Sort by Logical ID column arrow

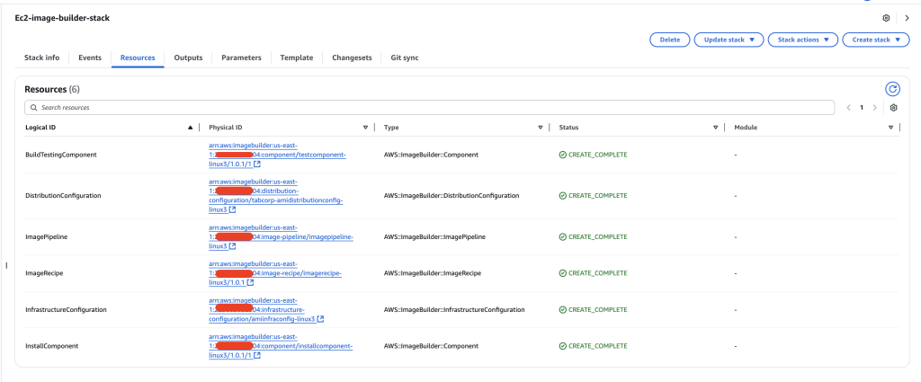coord(190,127)
